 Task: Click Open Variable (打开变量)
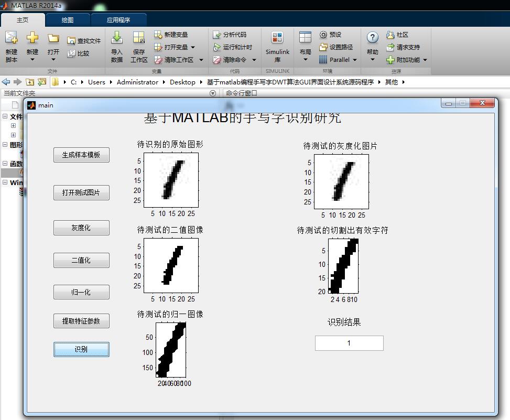click(171, 47)
